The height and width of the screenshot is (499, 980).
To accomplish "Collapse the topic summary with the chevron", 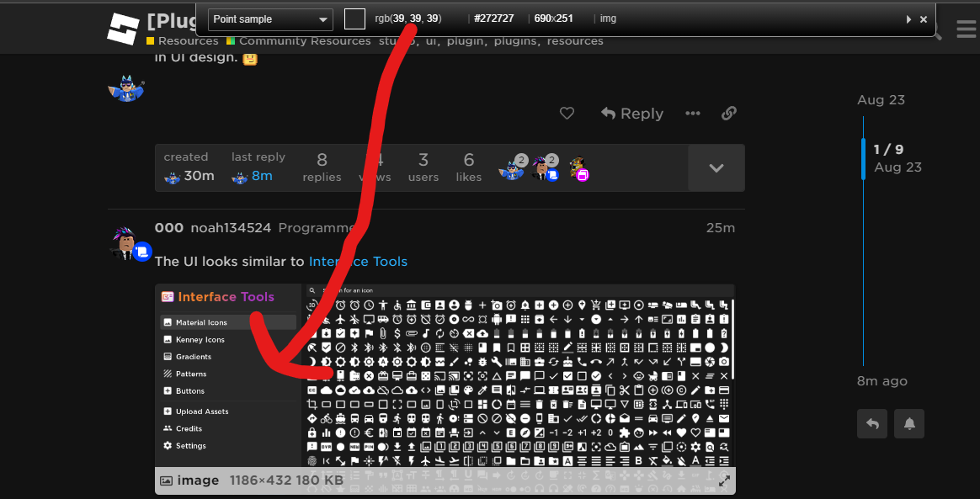I will click(x=716, y=167).
